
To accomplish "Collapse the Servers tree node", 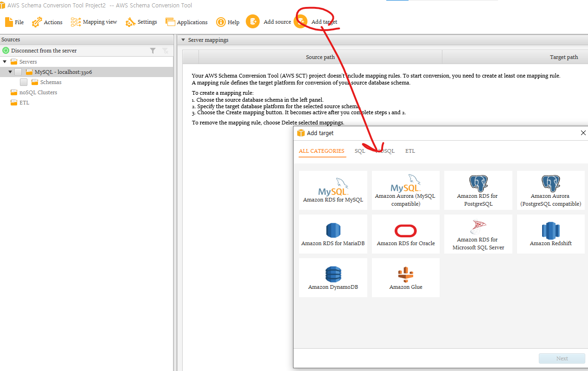I will [x=5, y=61].
